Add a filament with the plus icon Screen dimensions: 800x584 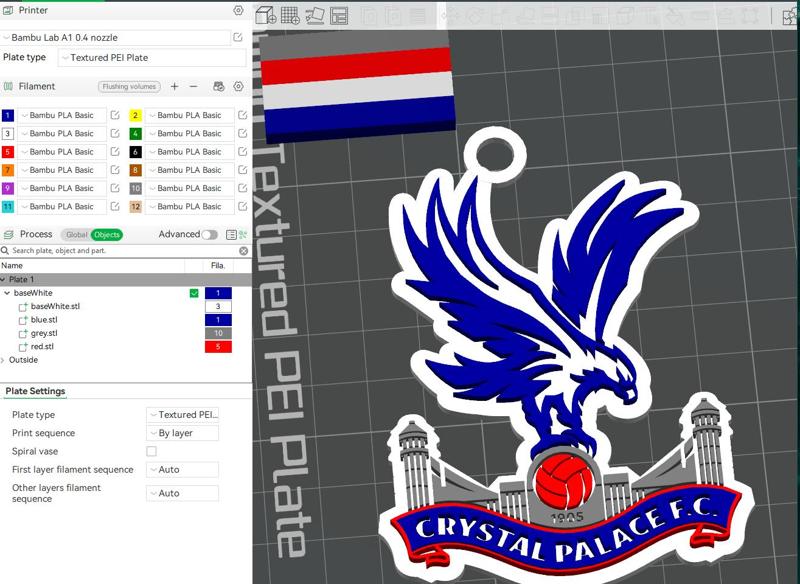pyautogui.click(x=175, y=87)
